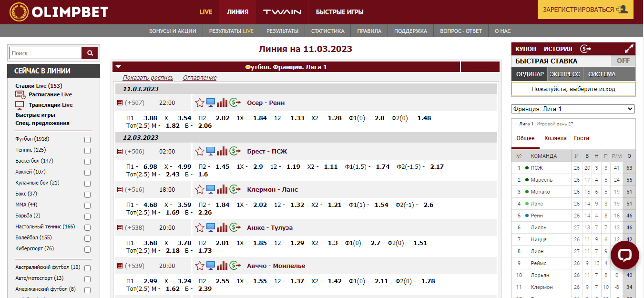Check the Кулачные бои (21) checkbox
The image size is (644, 298).
[87, 184]
